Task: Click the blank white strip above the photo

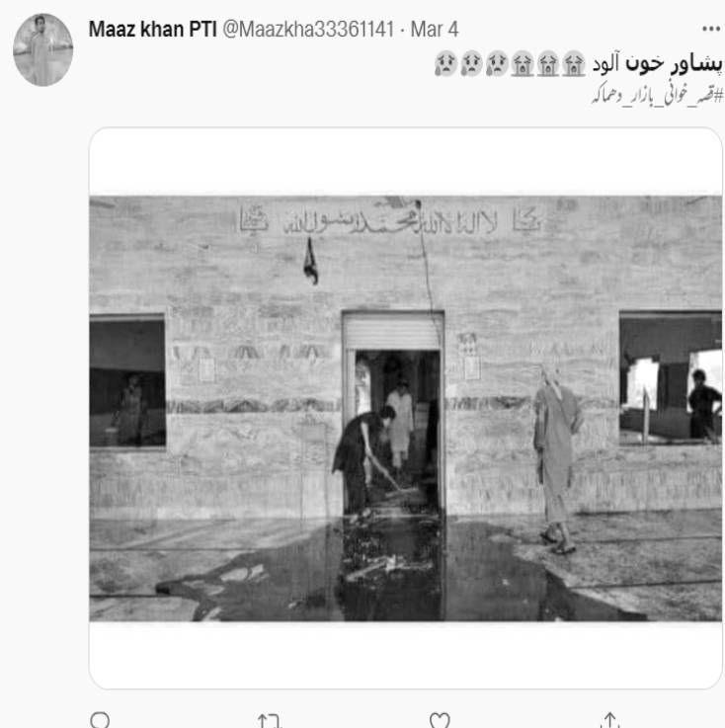Action: 406,161
